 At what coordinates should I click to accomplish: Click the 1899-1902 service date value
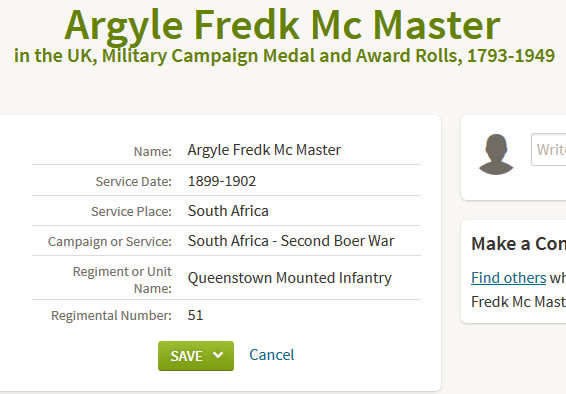(x=222, y=181)
